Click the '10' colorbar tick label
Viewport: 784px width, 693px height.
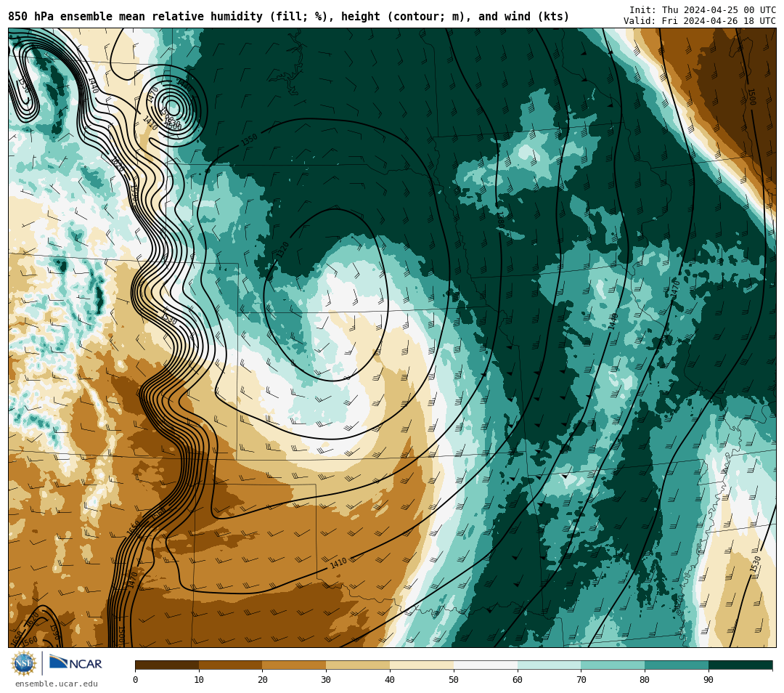coord(199,679)
